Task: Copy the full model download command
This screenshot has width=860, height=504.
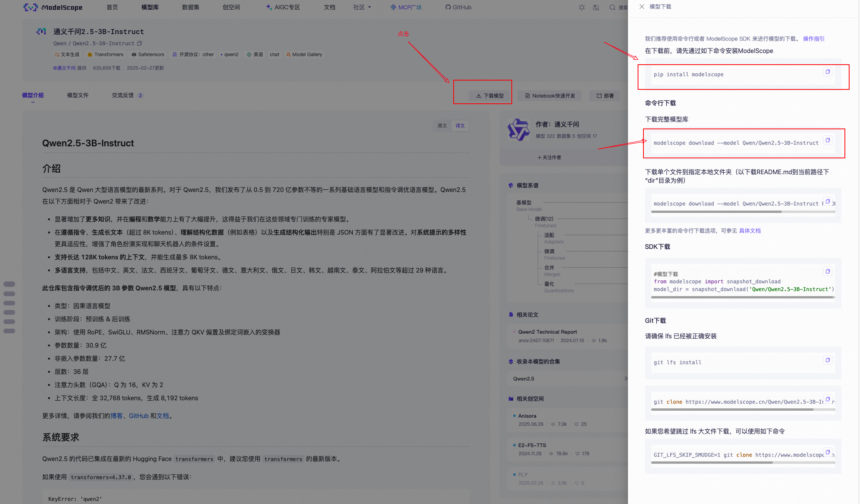Action: click(827, 140)
